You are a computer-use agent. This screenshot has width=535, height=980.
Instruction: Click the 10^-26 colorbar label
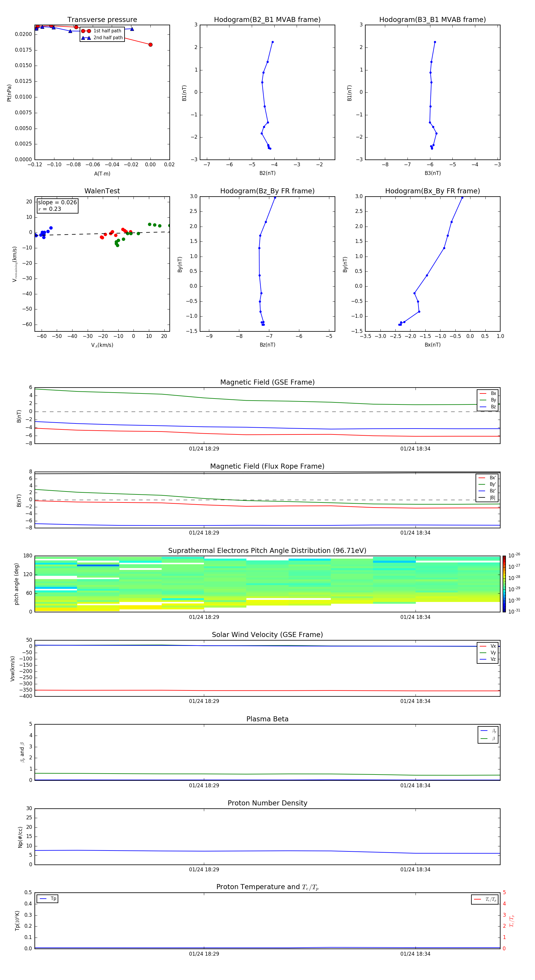[x=514, y=555]
